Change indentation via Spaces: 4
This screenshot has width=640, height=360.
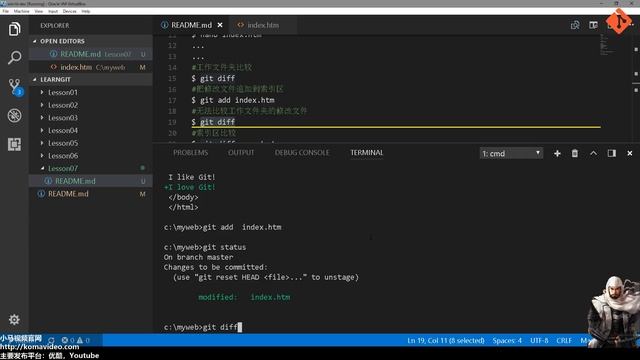tap(507, 340)
